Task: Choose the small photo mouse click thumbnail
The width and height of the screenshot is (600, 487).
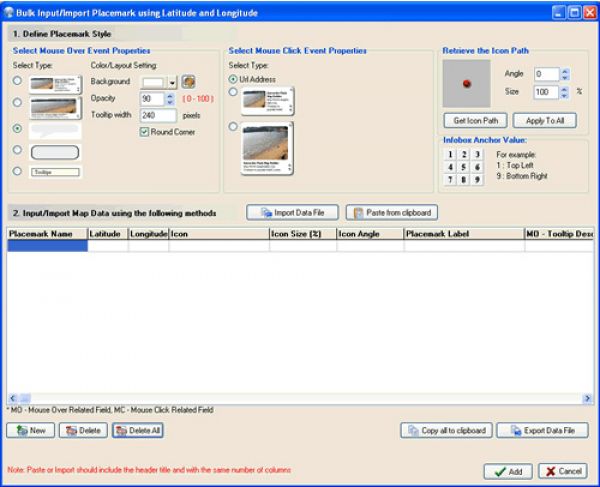Action: [267, 101]
